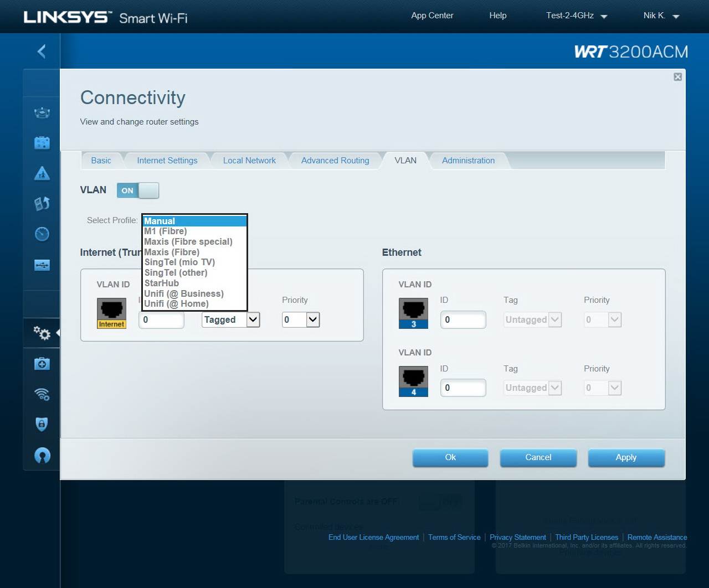This screenshot has width=709, height=588.
Task: Open Help in top bar
Action: click(498, 16)
